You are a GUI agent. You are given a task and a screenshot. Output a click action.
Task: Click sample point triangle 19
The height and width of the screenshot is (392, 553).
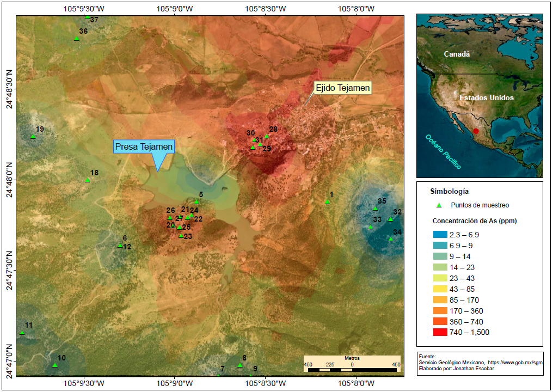click(x=33, y=136)
